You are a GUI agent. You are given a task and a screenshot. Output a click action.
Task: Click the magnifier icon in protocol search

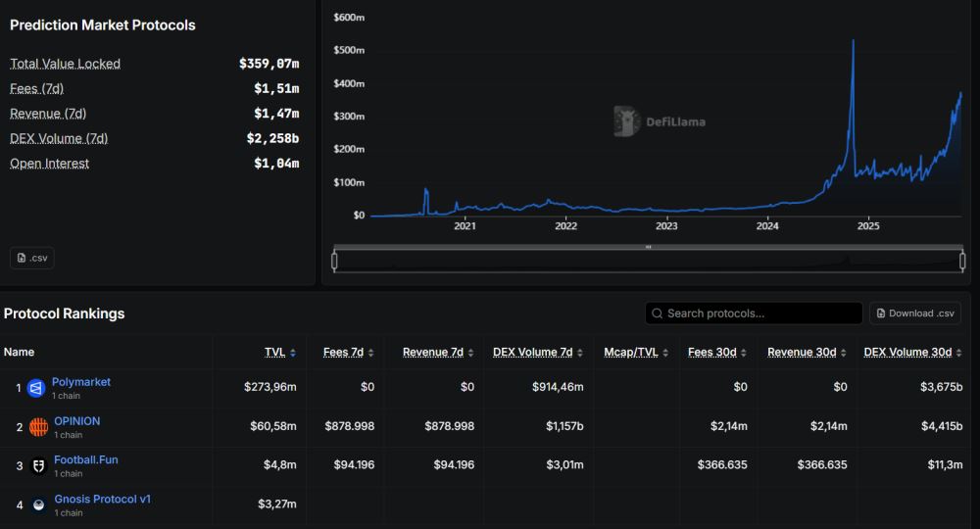tap(657, 313)
